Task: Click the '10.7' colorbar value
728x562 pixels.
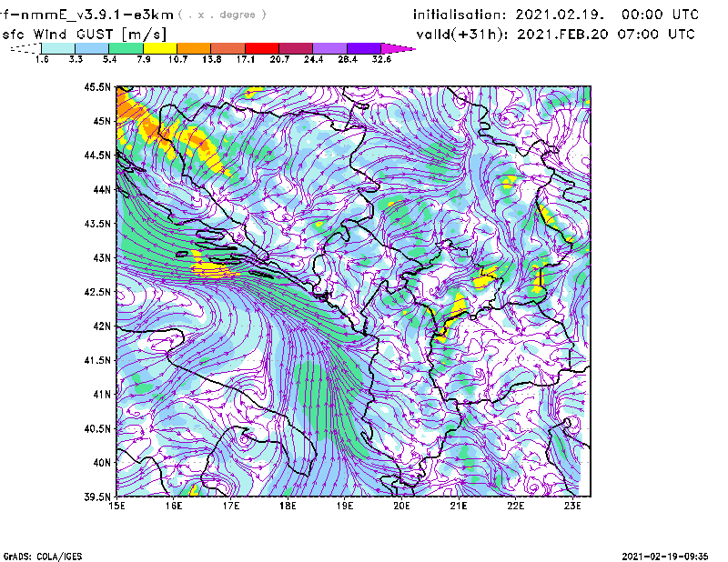Action: coord(177,59)
